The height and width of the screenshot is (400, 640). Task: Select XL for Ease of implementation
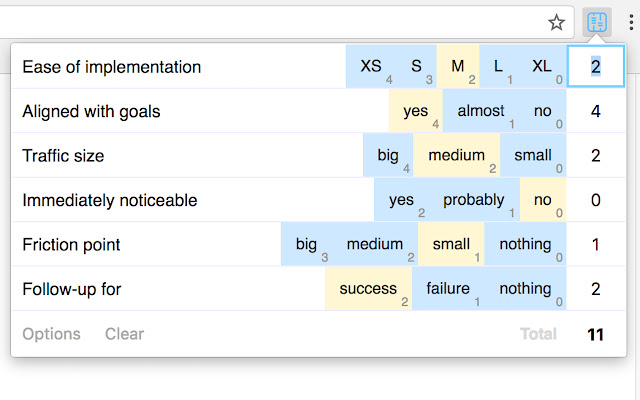(542, 67)
